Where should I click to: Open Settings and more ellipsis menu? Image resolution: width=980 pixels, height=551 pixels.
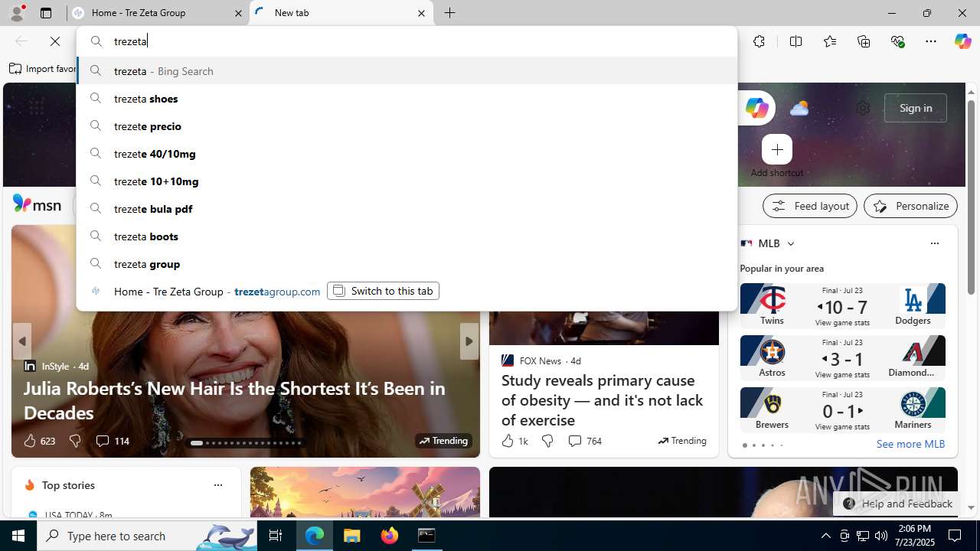pyautogui.click(x=931, y=41)
